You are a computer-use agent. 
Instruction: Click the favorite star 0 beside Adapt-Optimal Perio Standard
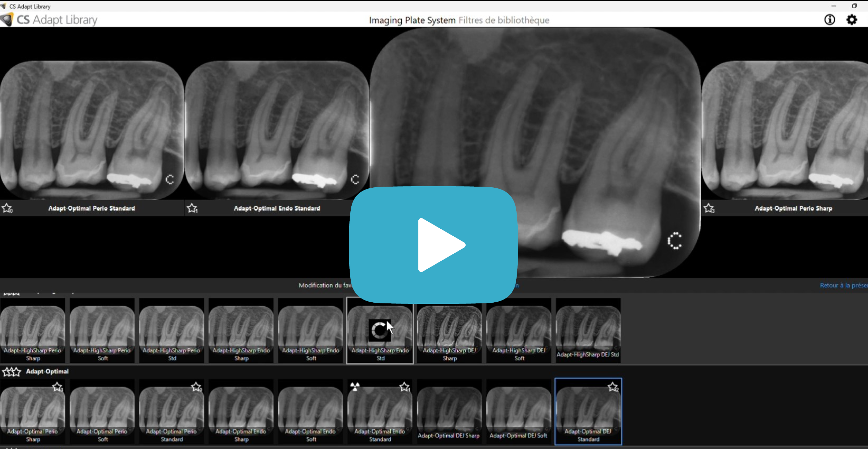(x=7, y=208)
